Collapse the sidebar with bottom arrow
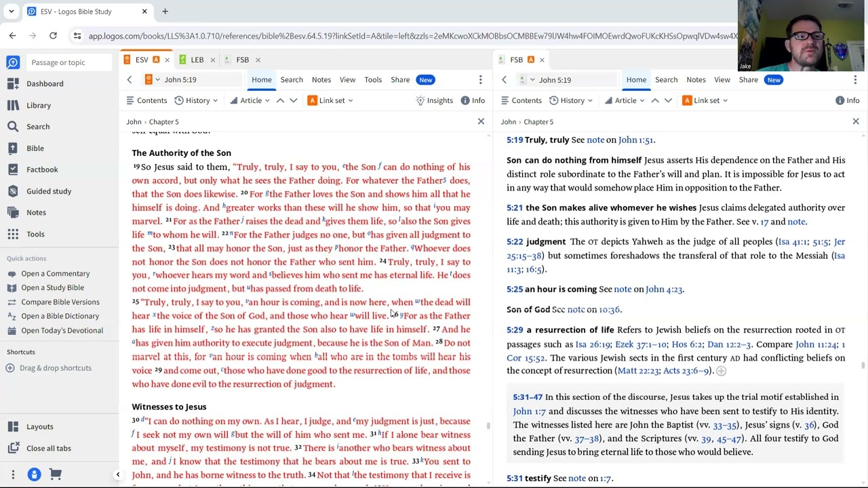Viewport: 868px width, 488px height. click(x=117, y=474)
